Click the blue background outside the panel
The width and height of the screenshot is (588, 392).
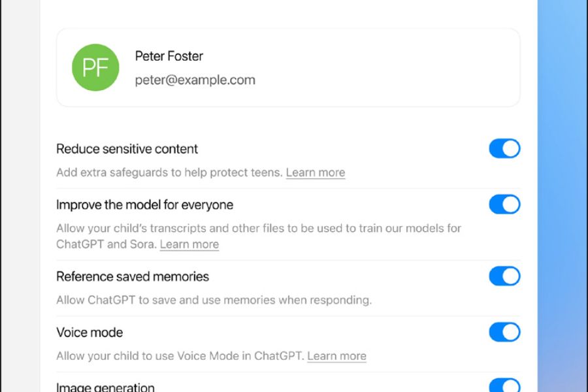(562, 196)
